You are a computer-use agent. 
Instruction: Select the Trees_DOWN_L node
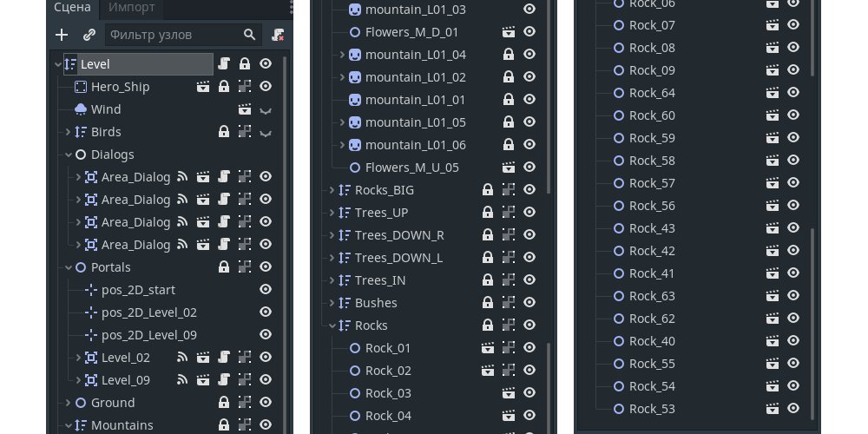pyautogui.click(x=398, y=258)
